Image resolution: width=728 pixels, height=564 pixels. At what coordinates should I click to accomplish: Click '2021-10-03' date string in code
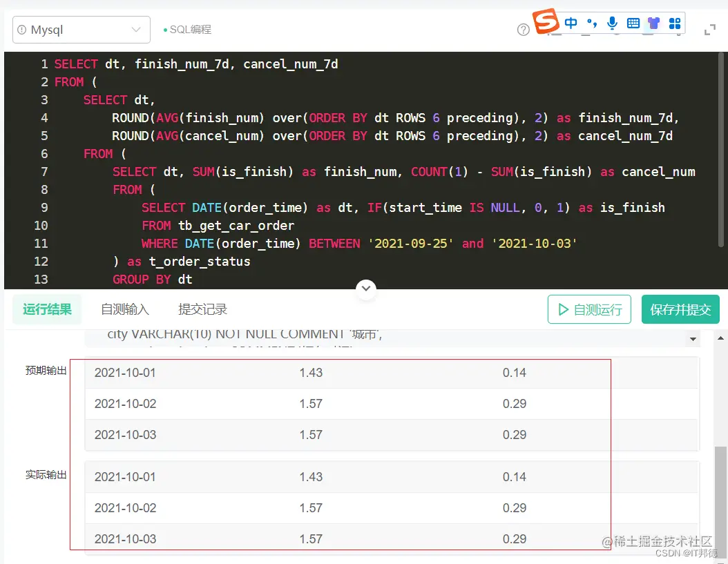click(x=535, y=244)
